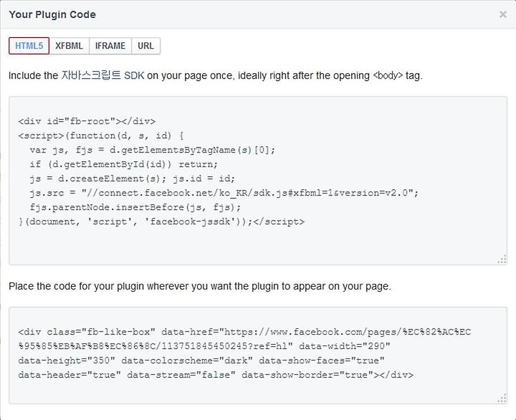
Task: Click the 'js = d.createElement(s)' code line
Action: [x=133, y=178]
